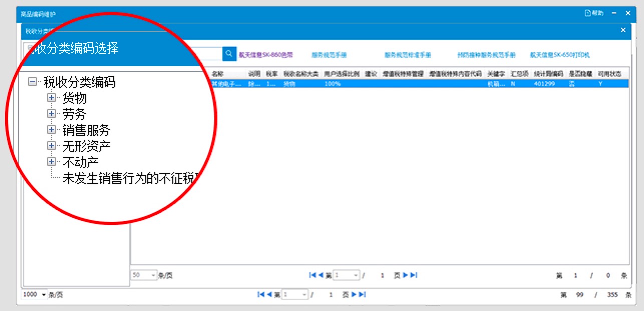
Task: Collapse the 税收分类编码 root node
Action: point(33,81)
